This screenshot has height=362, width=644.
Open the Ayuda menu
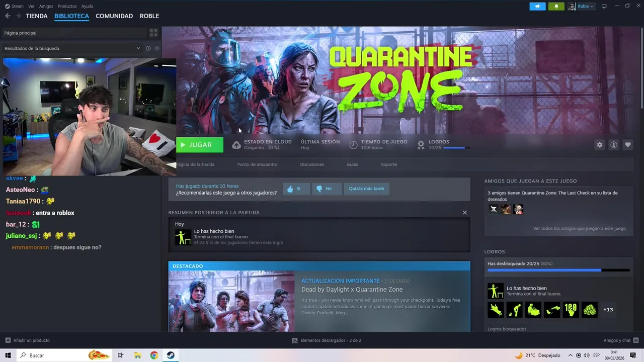(87, 6)
